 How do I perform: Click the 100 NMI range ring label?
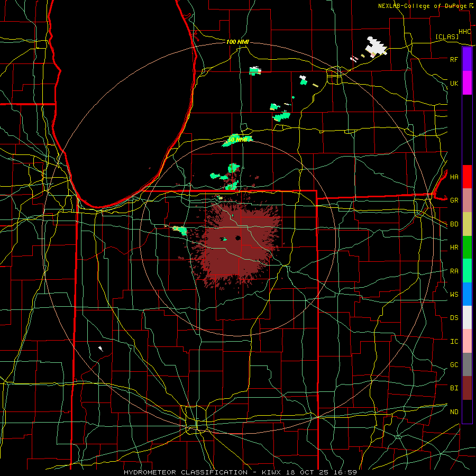237,42
